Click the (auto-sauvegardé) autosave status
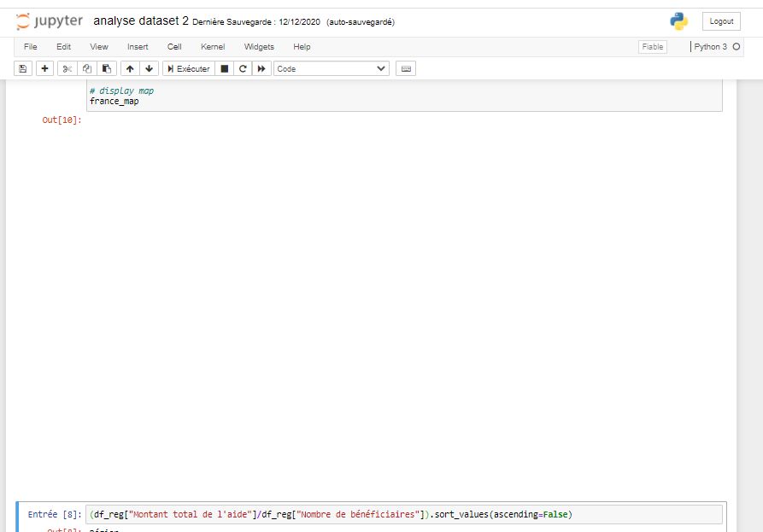This screenshot has width=763, height=532. (x=361, y=22)
